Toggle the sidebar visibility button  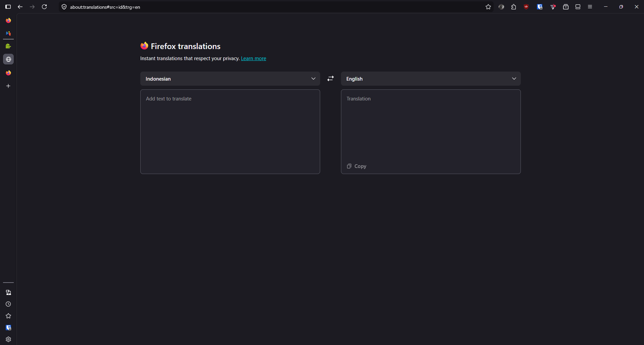coord(8,7)
